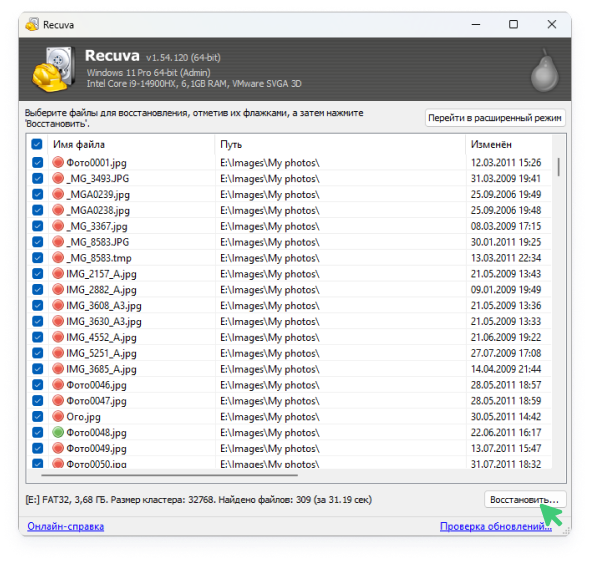Click the green status dot for Фото0048.jpg

[58, 432]
